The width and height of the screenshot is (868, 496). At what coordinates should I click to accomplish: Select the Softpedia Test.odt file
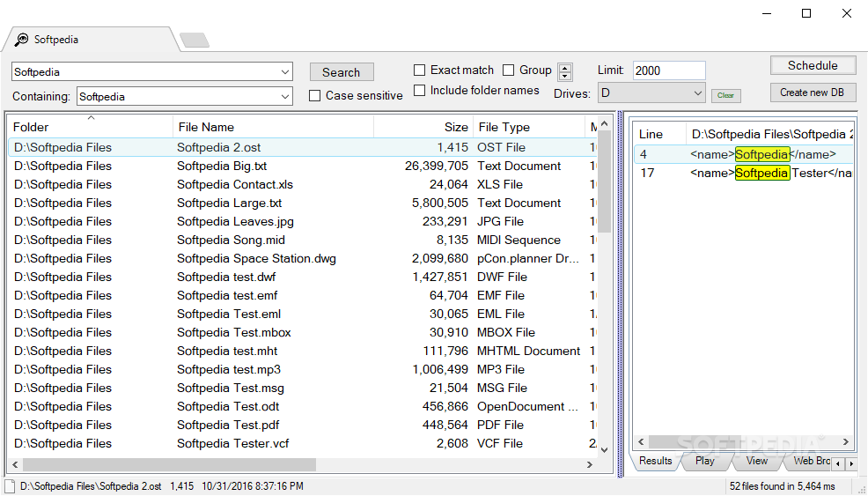click(x=228, y=406)
